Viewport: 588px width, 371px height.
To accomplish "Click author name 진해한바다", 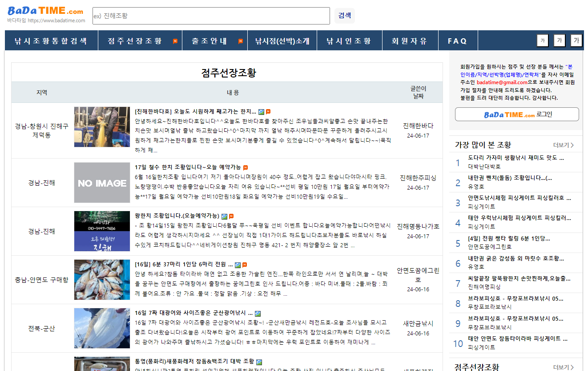I will [x=418, y=126].
